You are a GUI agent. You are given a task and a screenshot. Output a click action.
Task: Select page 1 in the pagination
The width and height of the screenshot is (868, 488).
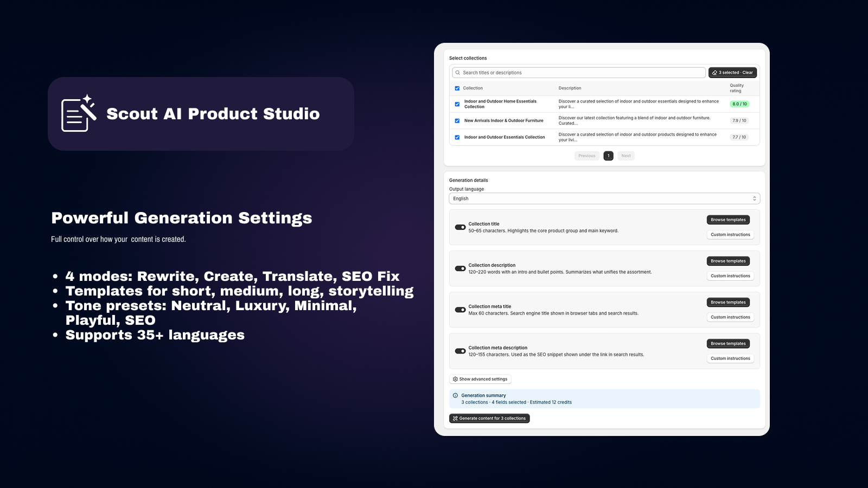pyautogui.click(x=608, y=156)
